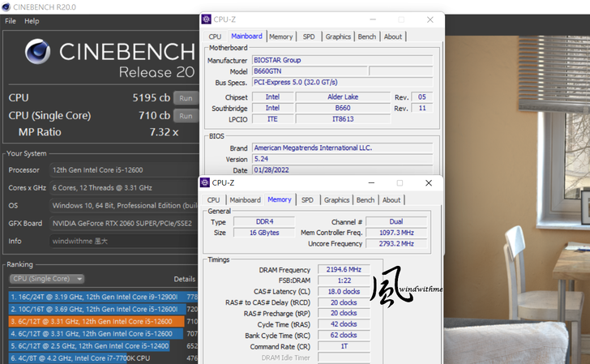Image resolution: width=590 pixels, height=364 pixels.
Task: Click the Details label in the Ranking panel
Action: coord(185,279)
